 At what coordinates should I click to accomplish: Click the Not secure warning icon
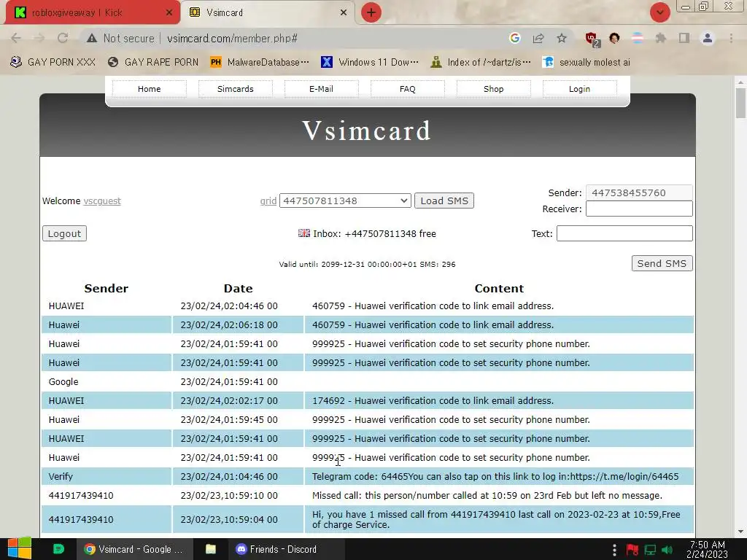pyautogui.click(x=92, y=38)
